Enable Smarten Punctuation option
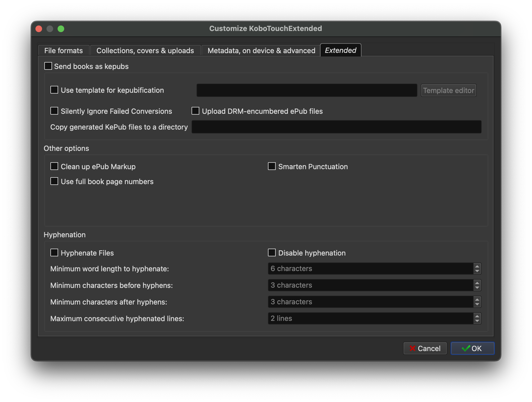Image resolution: width=532 pixels, height=402 pixels. 272,166
